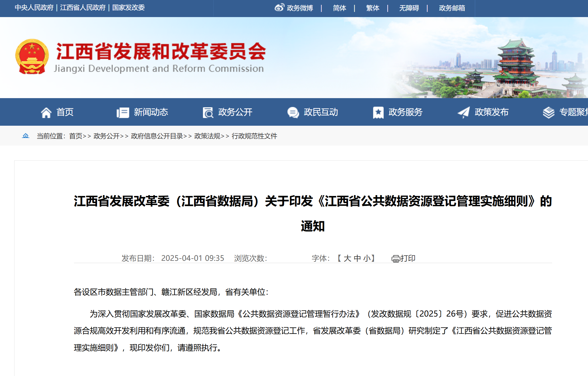This screenshot has width=588, height=376.
Task: Switch font size to 小
Action: [367, 258]
